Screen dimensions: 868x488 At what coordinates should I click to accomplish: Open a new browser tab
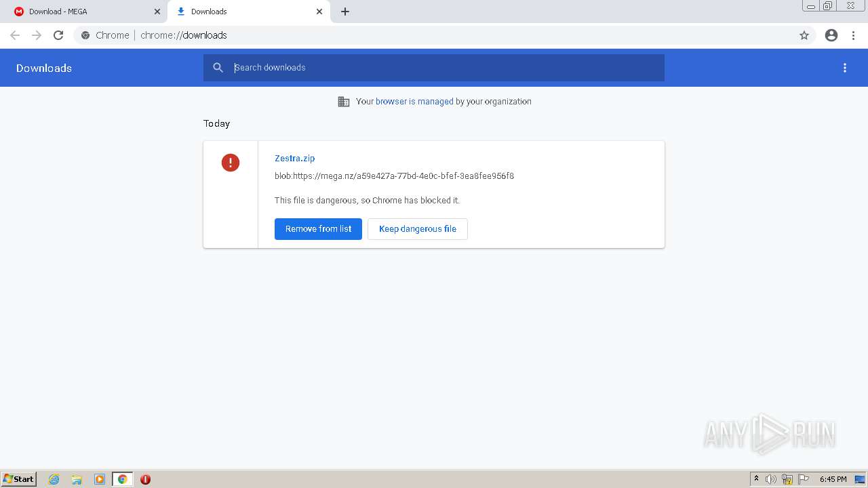pyautogui.click(x=344, y=12)
